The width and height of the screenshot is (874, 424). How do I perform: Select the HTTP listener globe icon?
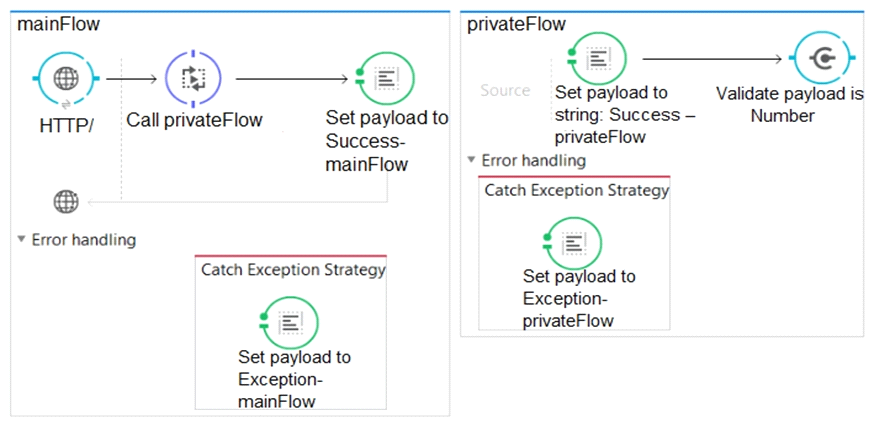[66, 79]
